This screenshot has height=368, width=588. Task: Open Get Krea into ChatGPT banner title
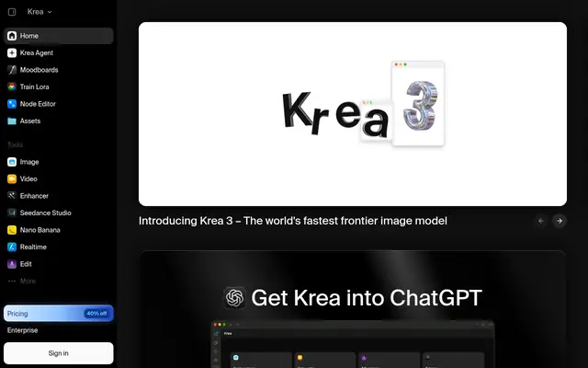pyautogui.click(x=367, y=298)
